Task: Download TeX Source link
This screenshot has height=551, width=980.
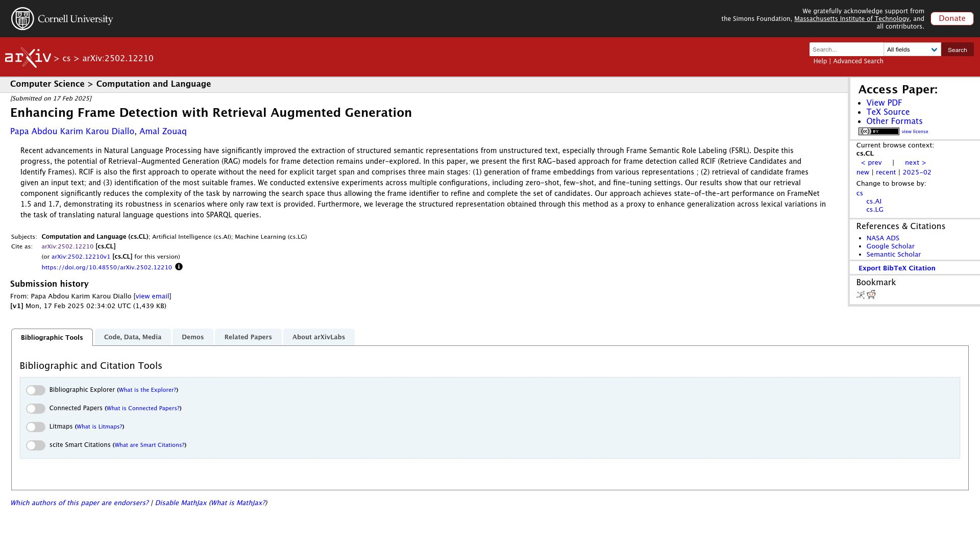Action: click(x=888, y=112)
